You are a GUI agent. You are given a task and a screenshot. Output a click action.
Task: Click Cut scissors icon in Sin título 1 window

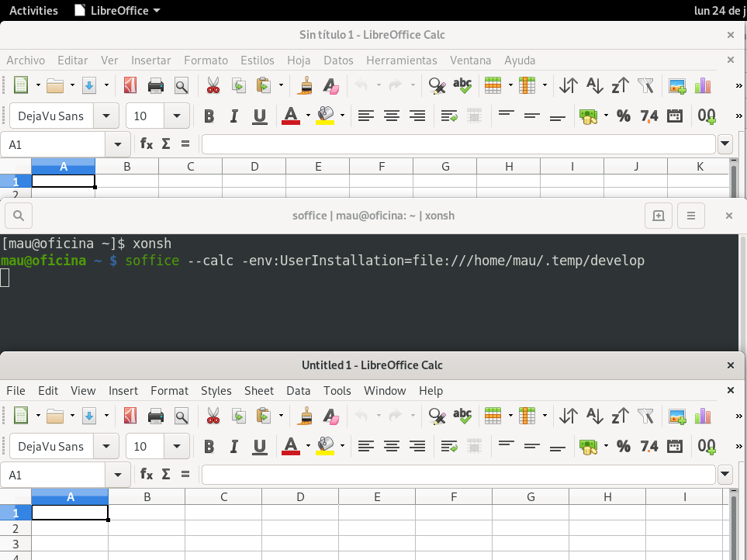[213, 85]
